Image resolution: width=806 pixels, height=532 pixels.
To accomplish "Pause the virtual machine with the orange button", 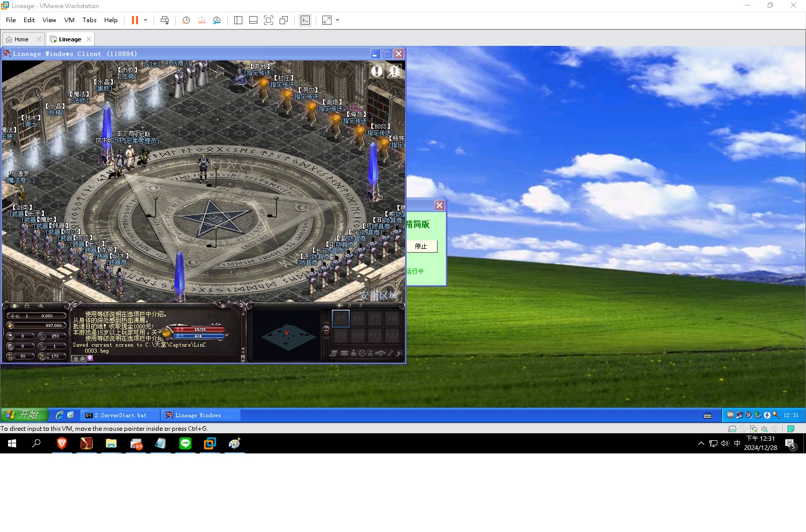I will [x=135, y=20].
